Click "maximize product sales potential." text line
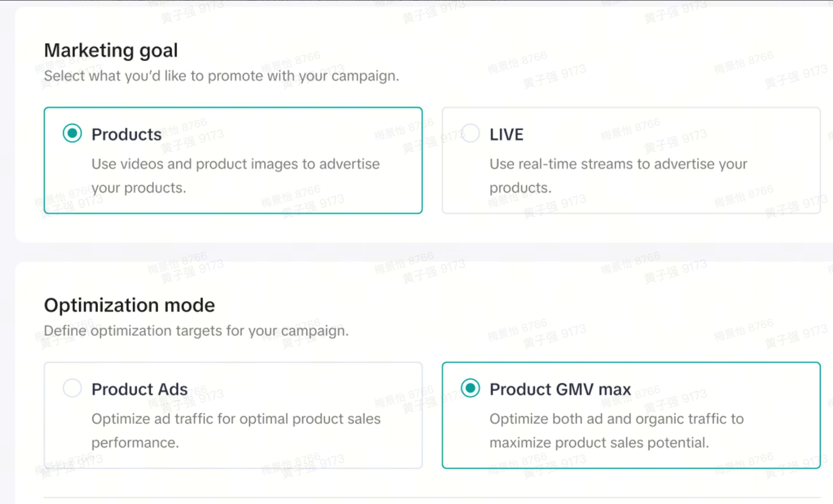 point(599,442)
